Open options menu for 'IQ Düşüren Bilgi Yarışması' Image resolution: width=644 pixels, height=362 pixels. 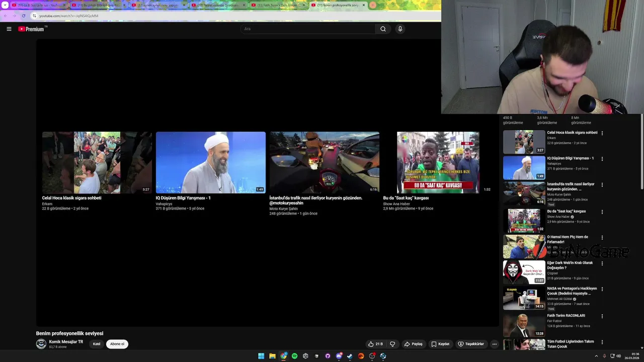[x=602, y=159]
